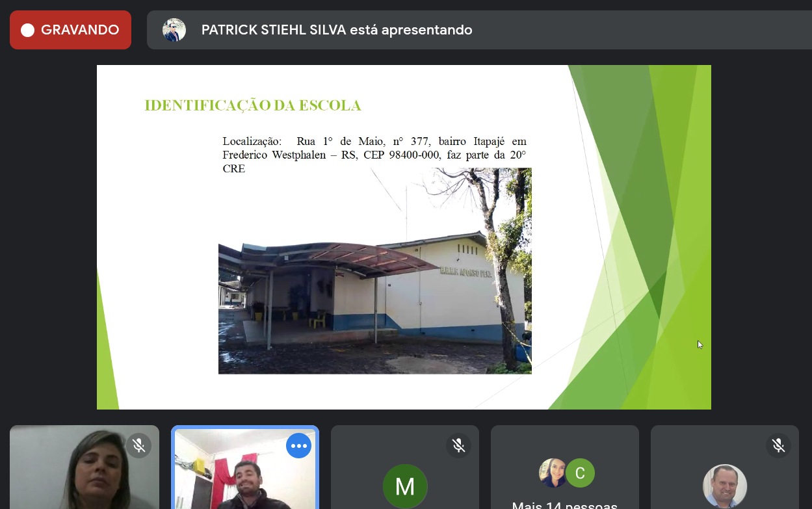Click the woman's photo avatar beside the C avatar
The image size is (812, 509).
click(553, 473)
